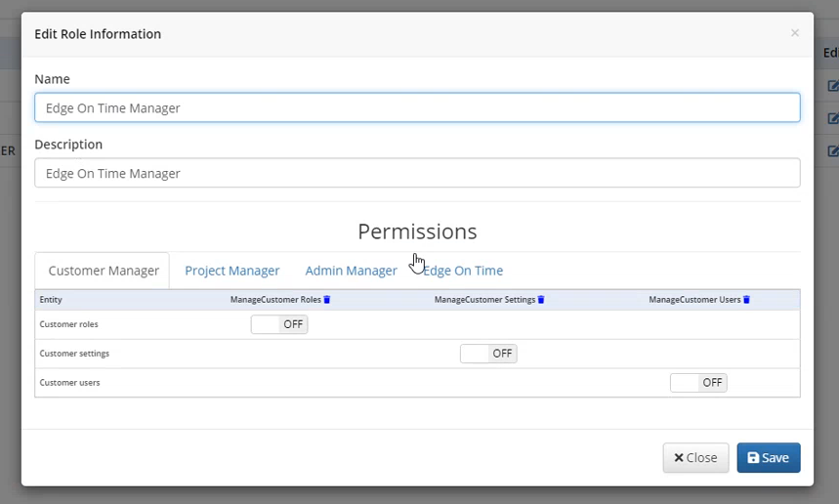Focus the Description input field
Image resolution: width=839 pixels, height=504 pixels.
tap(417, 173)
